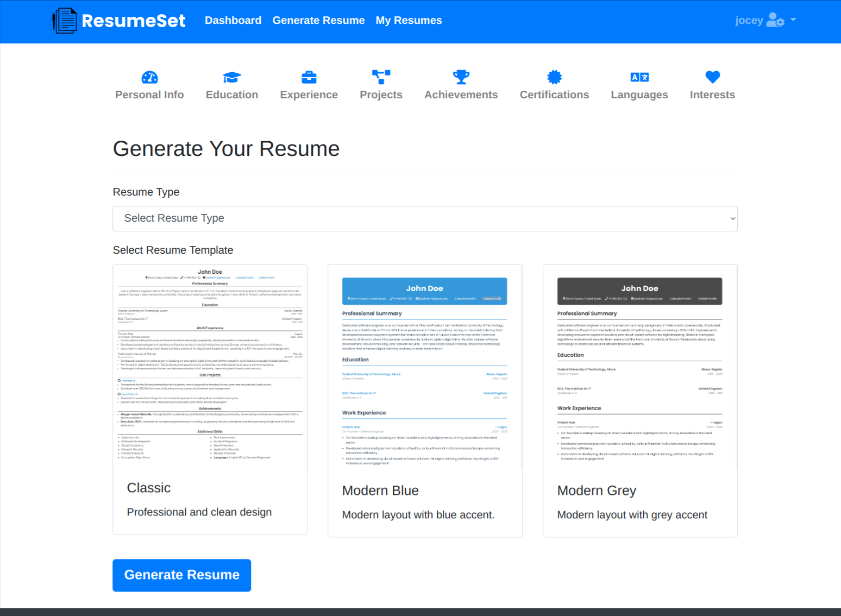The height and width of the screenshot is (616, 841).
Task: Select the Modern Grey template preview image
Action: coord(640,367)
